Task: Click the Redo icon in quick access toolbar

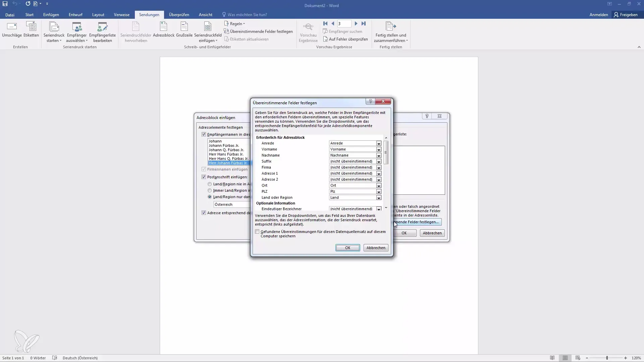Action: tap(28, 4)
